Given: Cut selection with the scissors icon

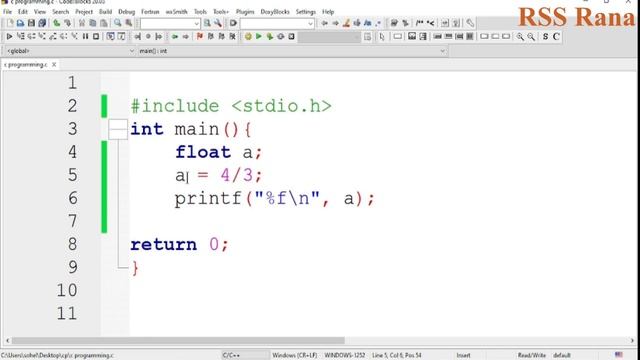Looking at the screenshot, I should 82,23.
